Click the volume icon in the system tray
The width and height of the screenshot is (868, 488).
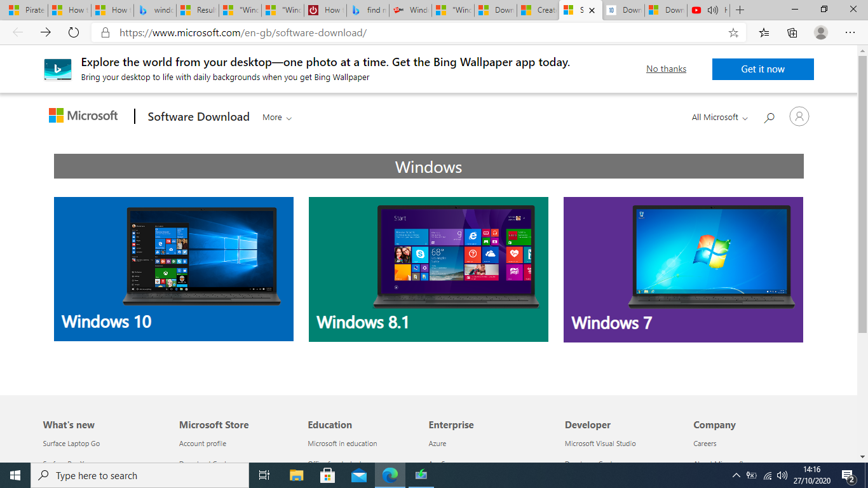point(783,475)
